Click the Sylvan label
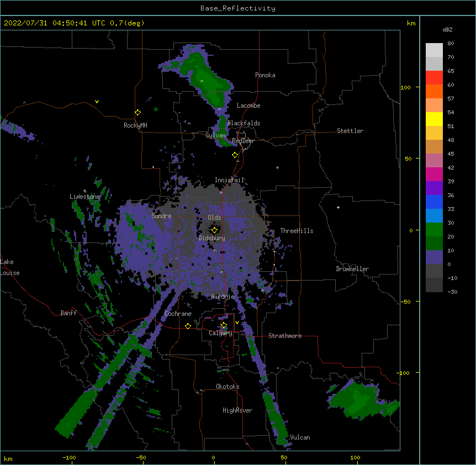 click(215, 135)
